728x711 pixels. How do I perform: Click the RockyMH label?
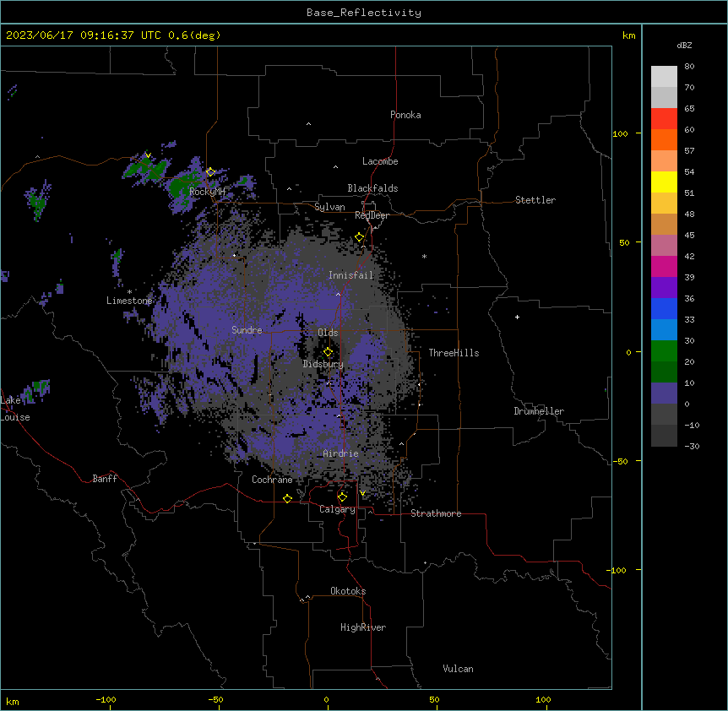click(207, 192)
